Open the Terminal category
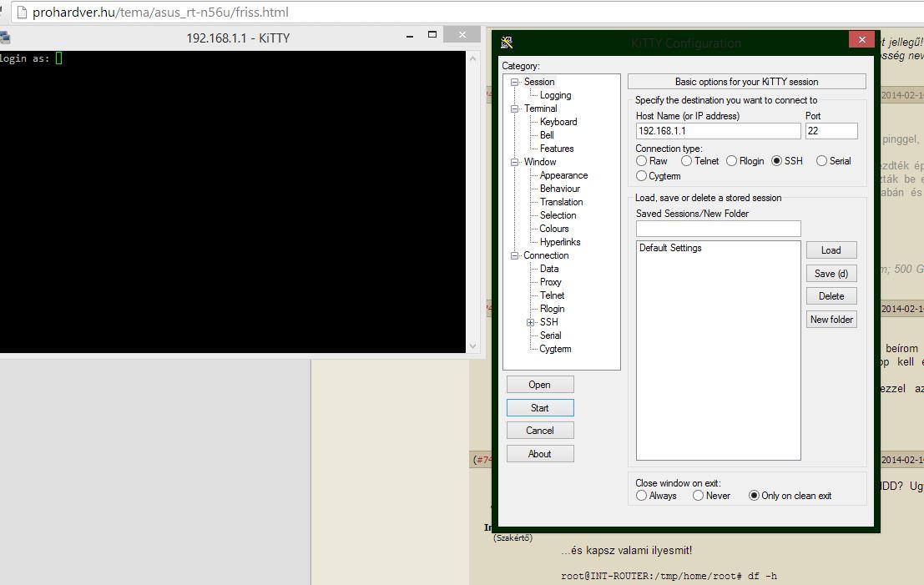 (x=540, y=108)
